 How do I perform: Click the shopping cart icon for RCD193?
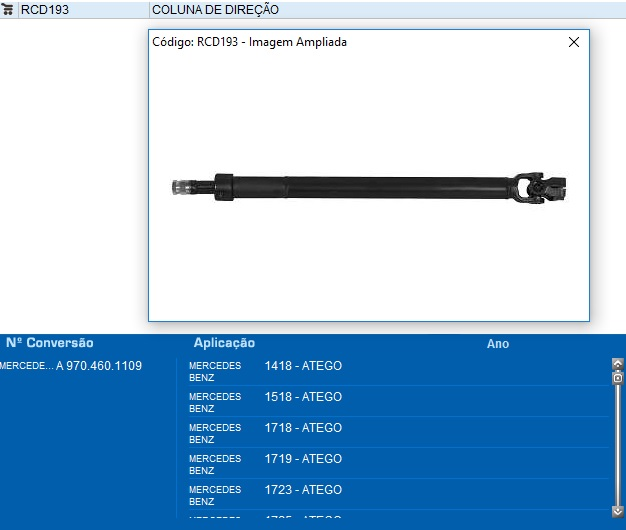coord(9,10)
